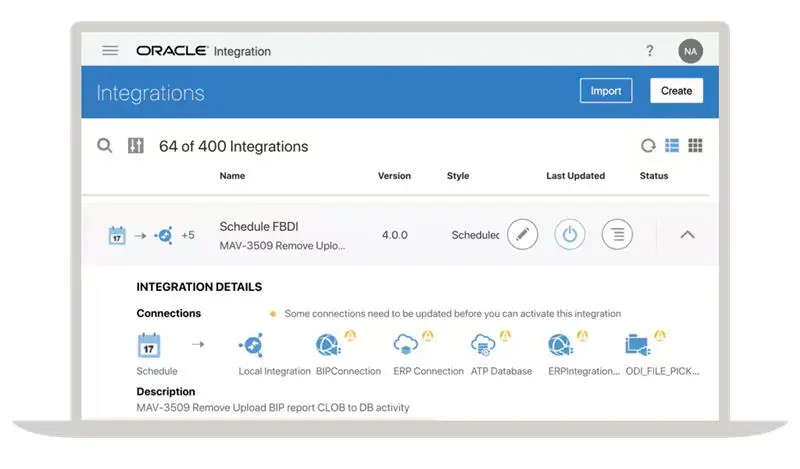800x469 pixels.
Task: Click the BIPConnection connection icon
Action: click(328, 345)
